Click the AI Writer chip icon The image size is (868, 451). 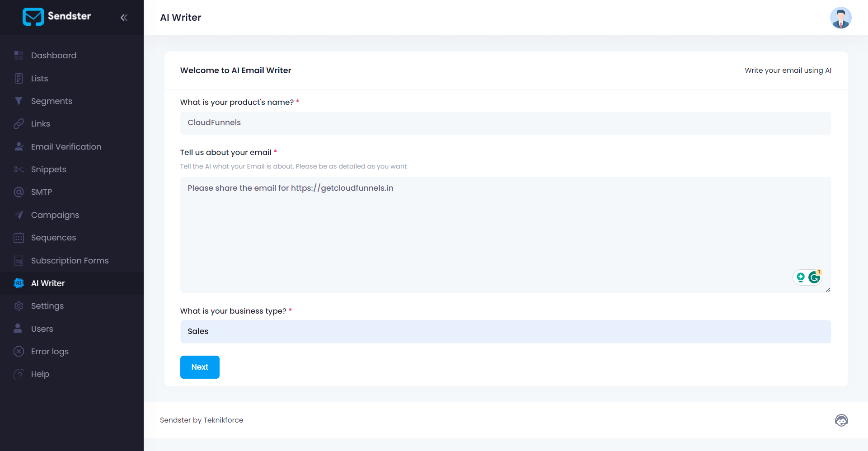(x=19, y=283)
